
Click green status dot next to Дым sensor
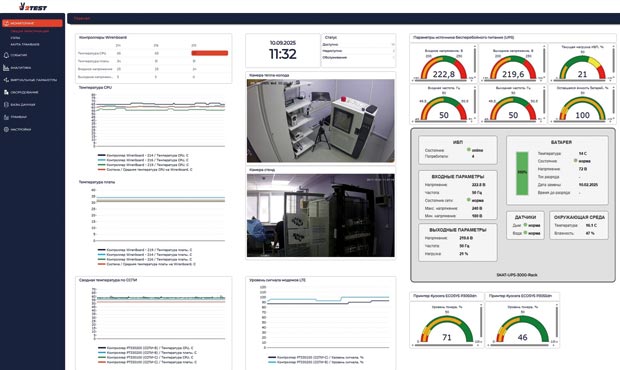[525, 225]
